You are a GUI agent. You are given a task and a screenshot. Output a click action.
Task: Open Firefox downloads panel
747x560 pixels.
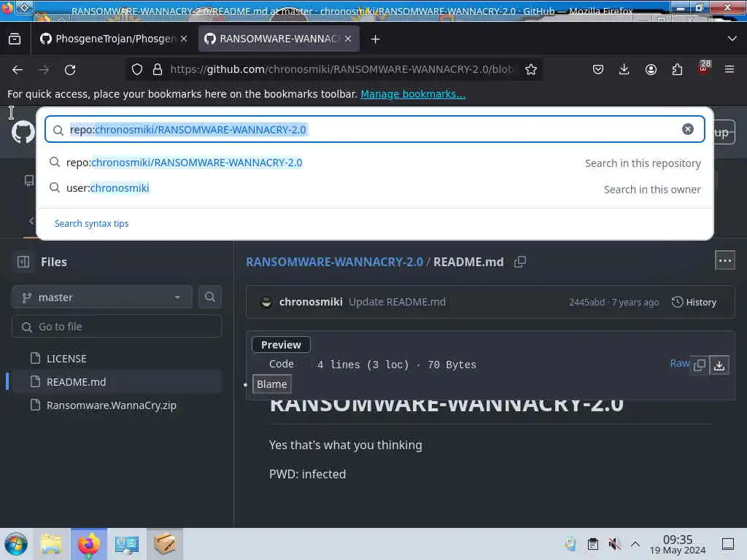pyautogui.click(x=624, y=69)
